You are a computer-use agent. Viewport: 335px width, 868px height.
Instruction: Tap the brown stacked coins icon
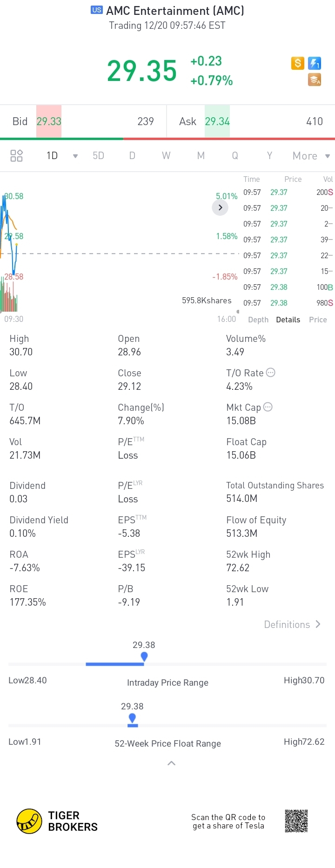[x=315, y=80]
